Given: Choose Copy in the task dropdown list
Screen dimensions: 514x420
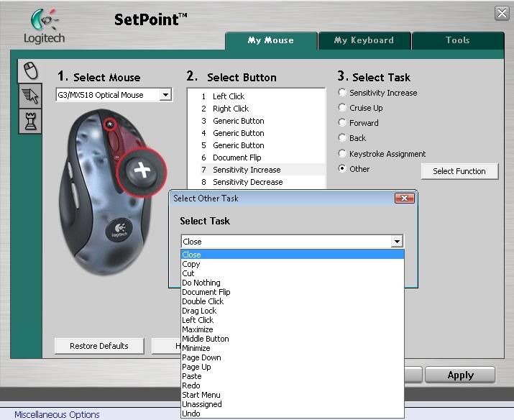Looking at the screenshot, I should tap(293, 264).
